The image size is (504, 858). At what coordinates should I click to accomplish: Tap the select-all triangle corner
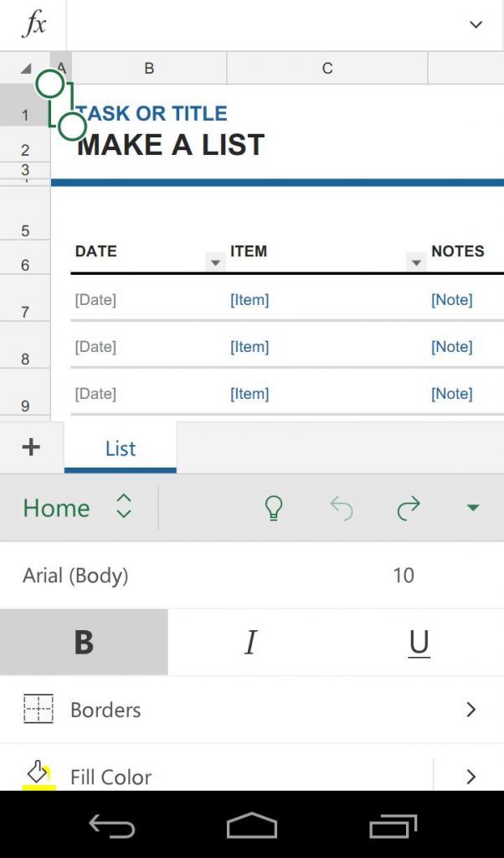(x=25, y=69)
